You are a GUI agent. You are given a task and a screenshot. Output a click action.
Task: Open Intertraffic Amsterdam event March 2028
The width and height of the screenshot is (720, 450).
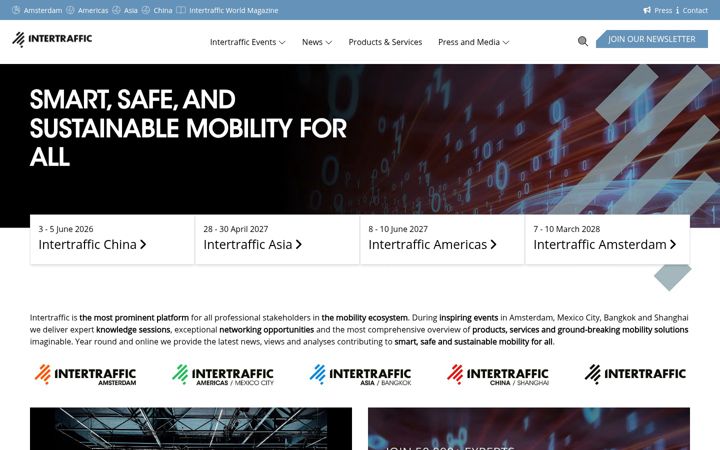[x=608, y=239]
